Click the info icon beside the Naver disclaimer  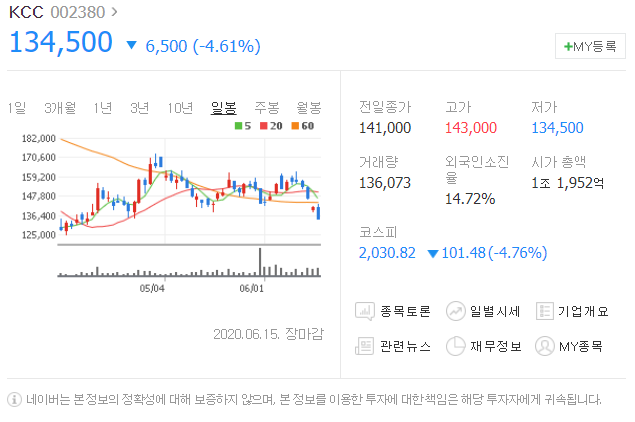click(x=14, y=400)
